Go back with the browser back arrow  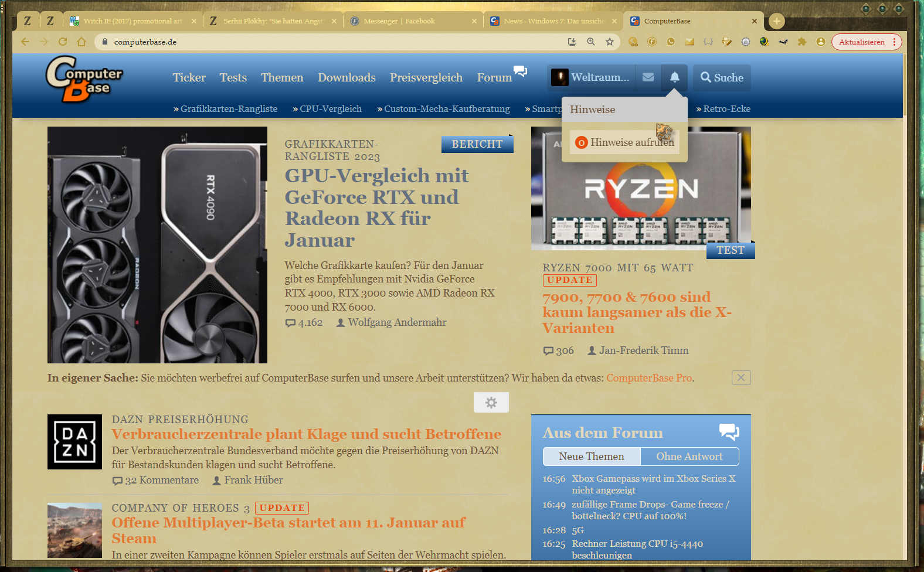(25, 42)
